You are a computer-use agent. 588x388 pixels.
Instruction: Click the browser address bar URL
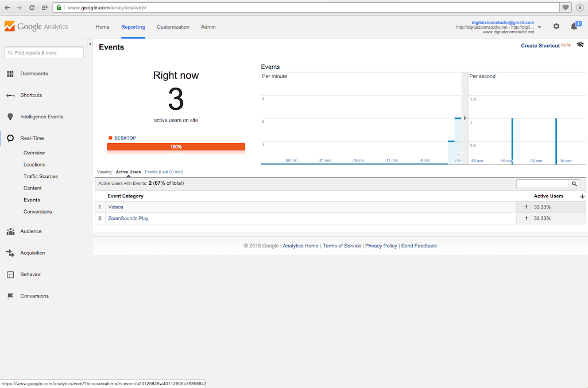click(107, 7)
